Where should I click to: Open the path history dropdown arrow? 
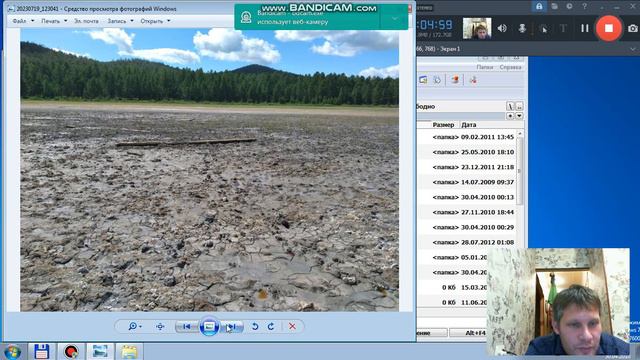[x=519, y=116]
